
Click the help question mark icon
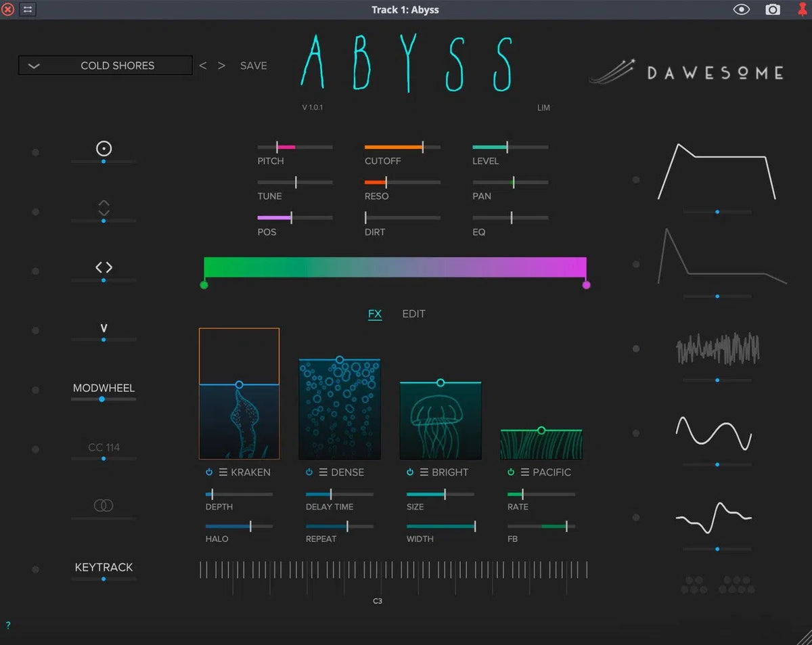tap(7, 626)
